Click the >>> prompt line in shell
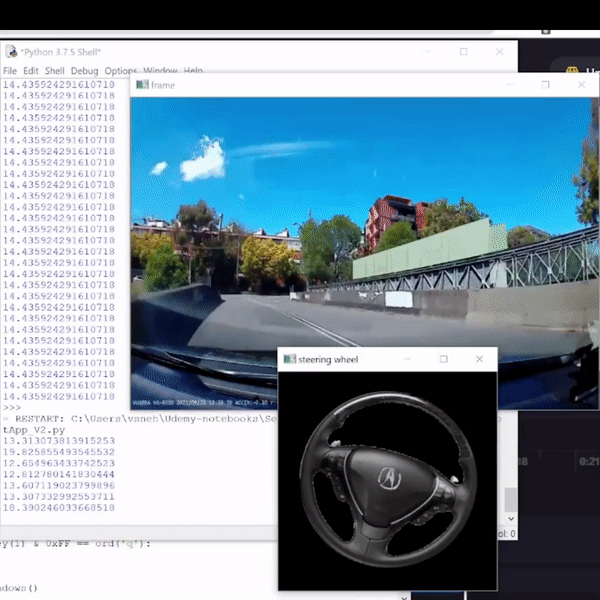Screen dimensions: 600x600 pyautogui.click(x=12, y=408)
